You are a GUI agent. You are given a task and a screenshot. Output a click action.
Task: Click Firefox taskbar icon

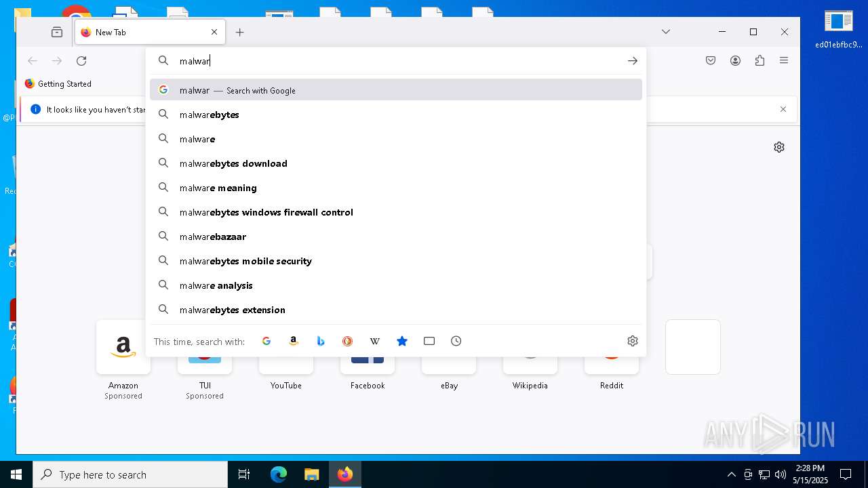(345, 474)
